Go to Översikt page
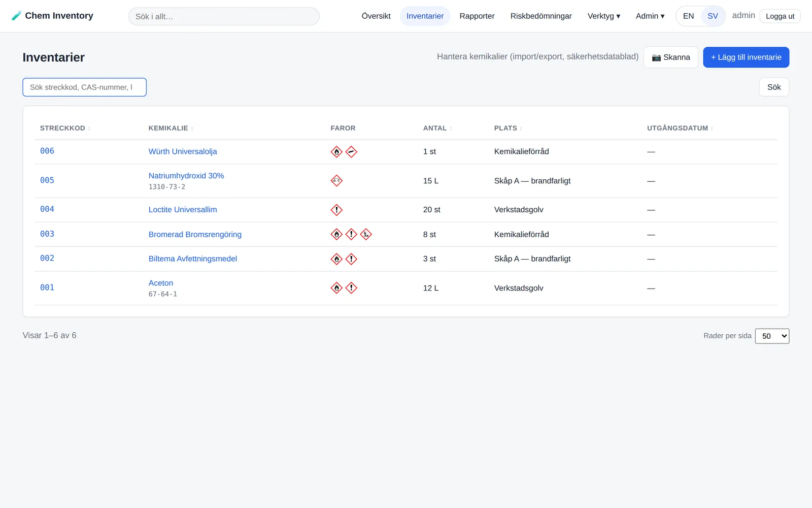The width and height of the screenshot is (812, 508). (376, 16)
